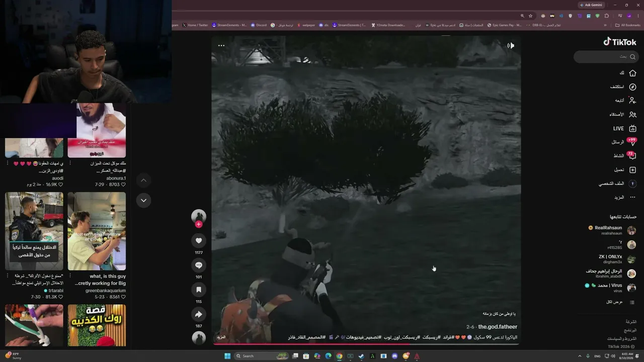Click the TikTok search field

coord(606,56)
